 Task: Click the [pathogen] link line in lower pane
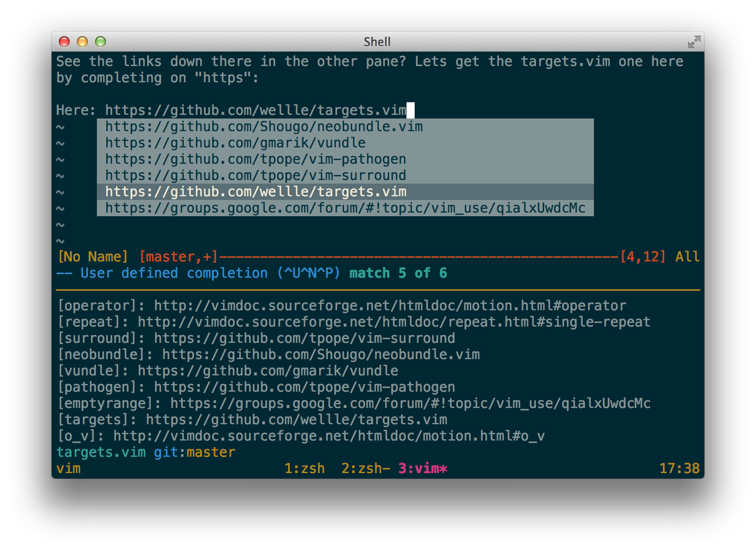click(x=256, y=387)
